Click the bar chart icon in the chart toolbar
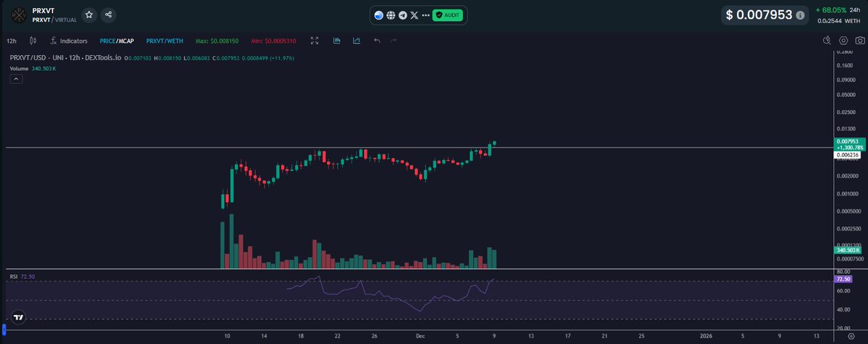The width and height of the screenshot is (868, 344). click(337, 41)
